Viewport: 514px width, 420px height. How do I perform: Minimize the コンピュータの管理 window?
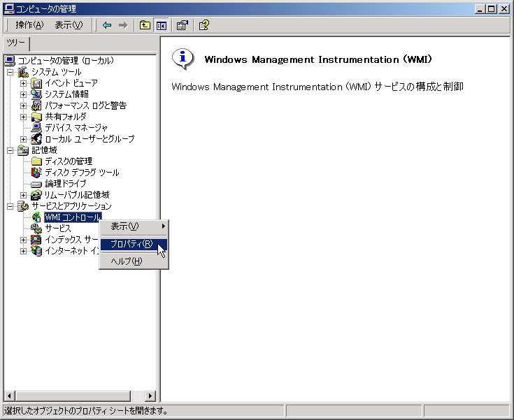pos(480,9)
